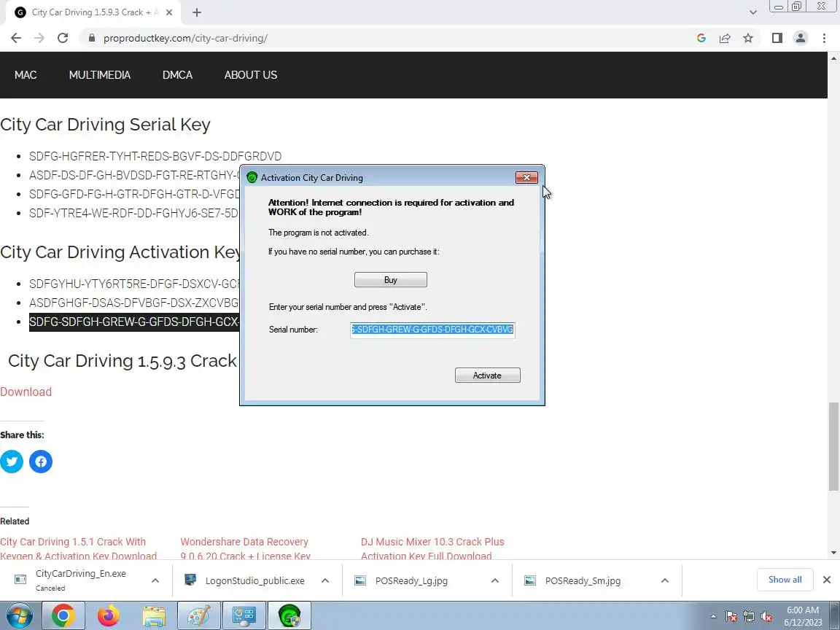This screenshot has height=630, width=840.
Task: Close the City Car Driving tab
Action: [x=168, y=12]
